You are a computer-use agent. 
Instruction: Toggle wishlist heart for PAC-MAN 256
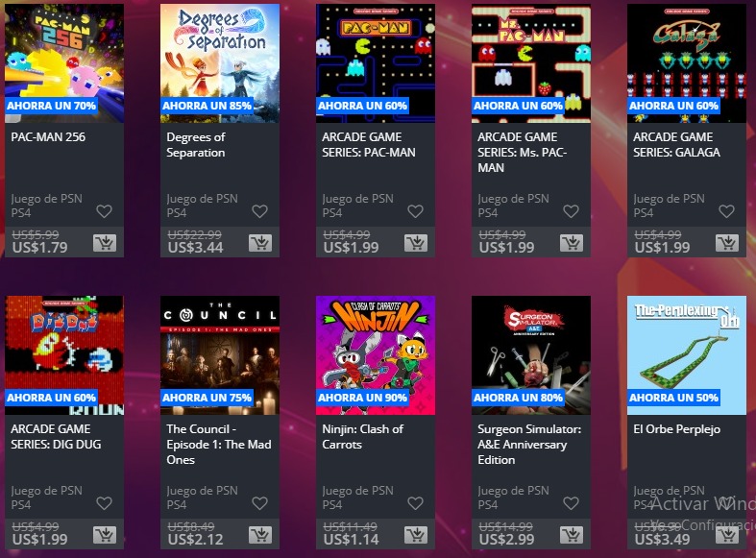click(x=104, y=211)
